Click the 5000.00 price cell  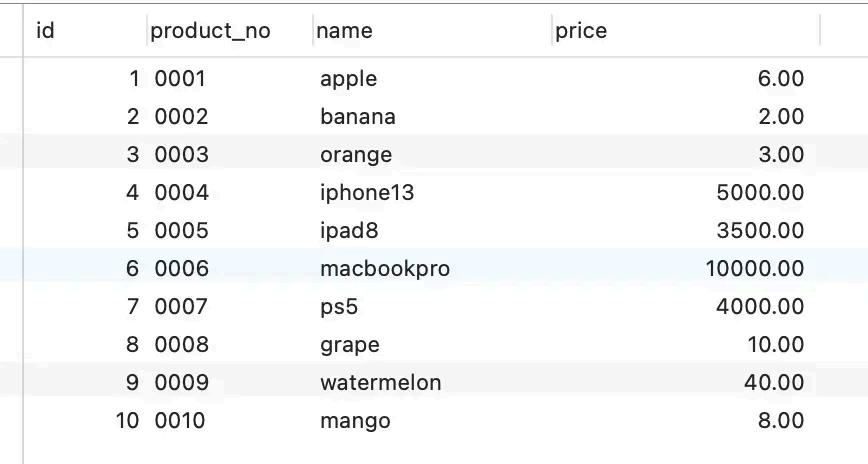pos(760,193)
